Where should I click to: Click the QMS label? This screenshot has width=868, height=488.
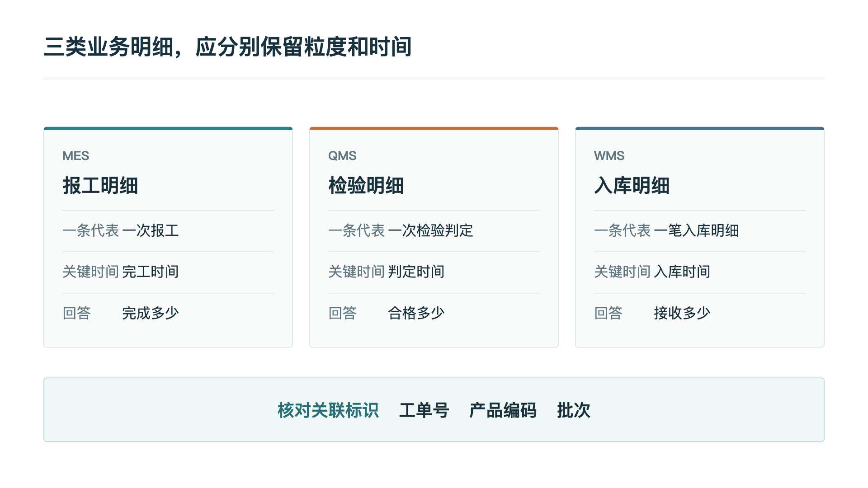(x=342, y=156)
